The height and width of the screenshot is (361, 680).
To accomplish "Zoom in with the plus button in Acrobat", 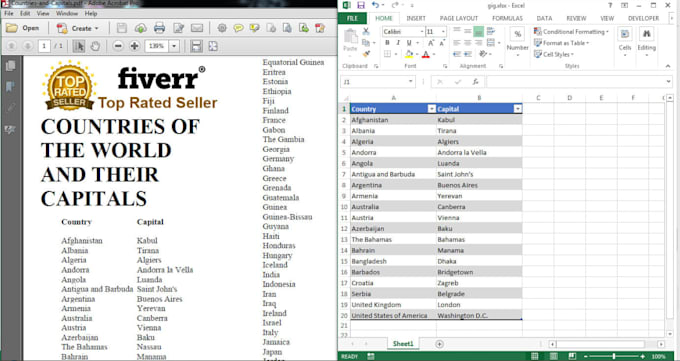I will (x=134, y=46).
